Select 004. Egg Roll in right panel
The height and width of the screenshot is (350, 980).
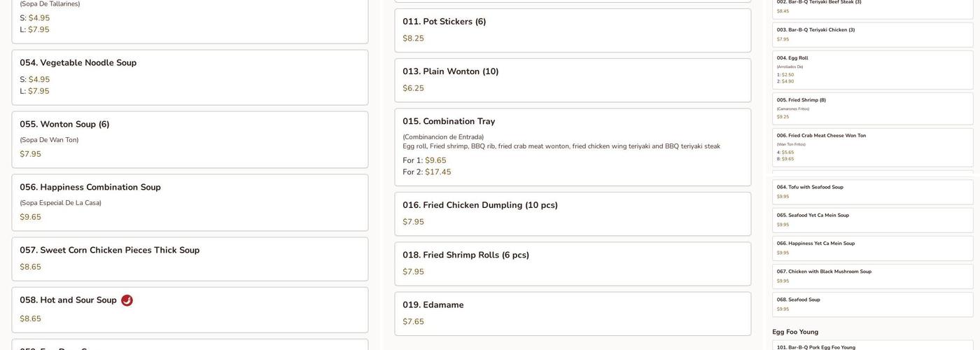872,69
